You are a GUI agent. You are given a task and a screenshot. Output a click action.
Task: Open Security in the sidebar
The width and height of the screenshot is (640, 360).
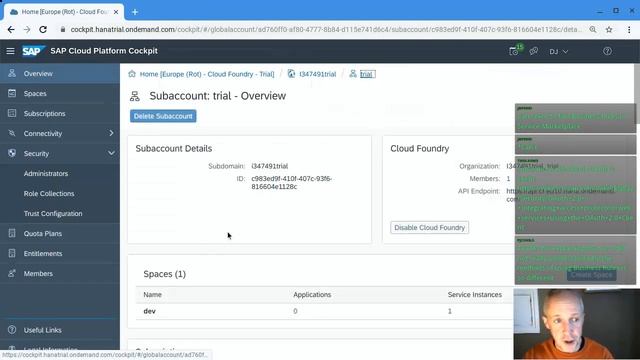pyautogui.click(x=60, y=153)
